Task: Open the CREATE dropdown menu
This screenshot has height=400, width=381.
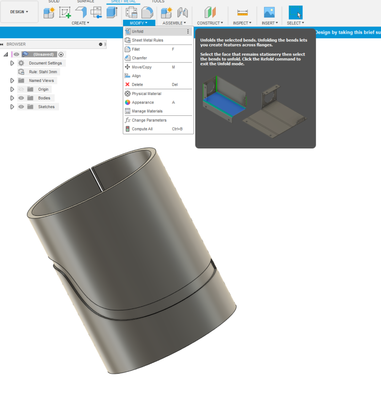Action: [80, 23]
